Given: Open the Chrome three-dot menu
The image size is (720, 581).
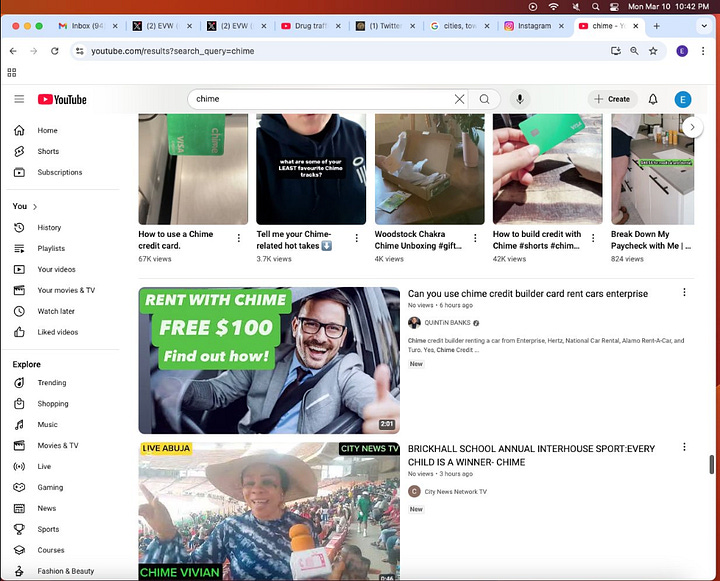Looking at the screenshot, I should point(703,51).
